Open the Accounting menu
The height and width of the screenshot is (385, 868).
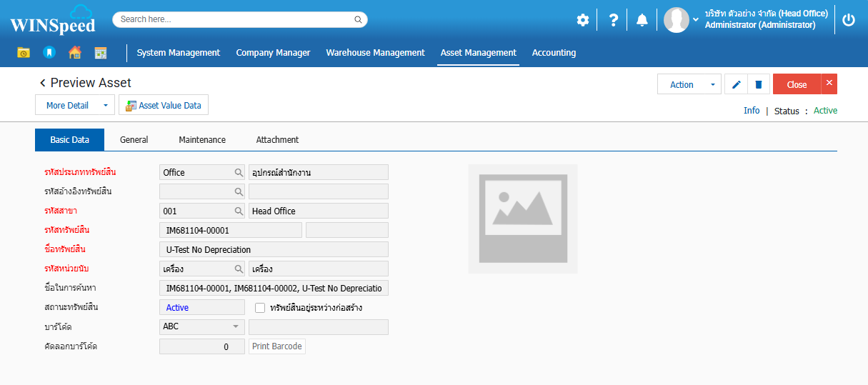click(554, 52)
